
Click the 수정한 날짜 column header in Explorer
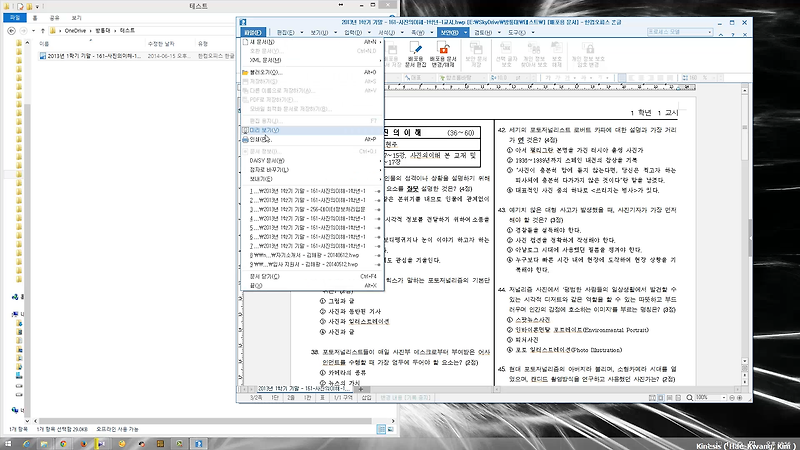click(x=161, y=44)
